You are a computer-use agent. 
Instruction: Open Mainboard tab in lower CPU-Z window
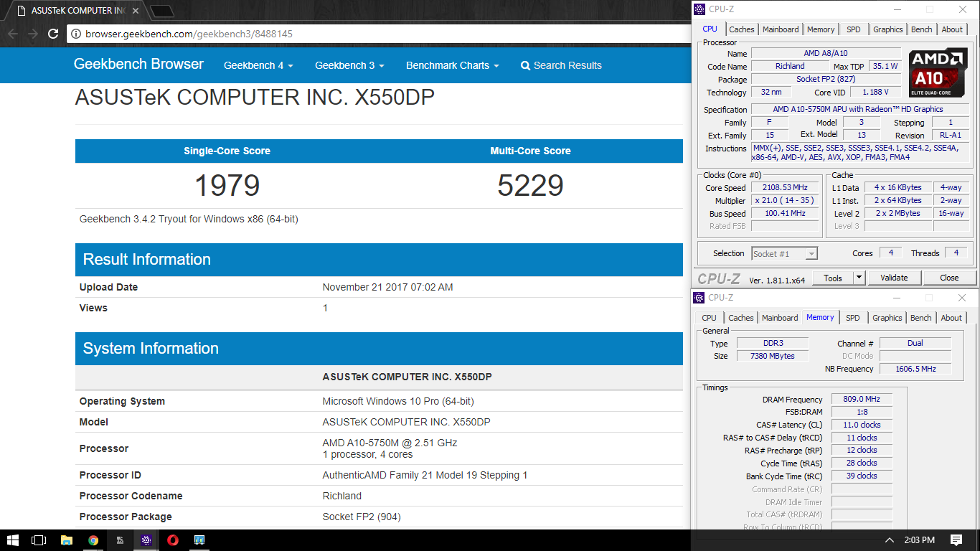(780, 318)
